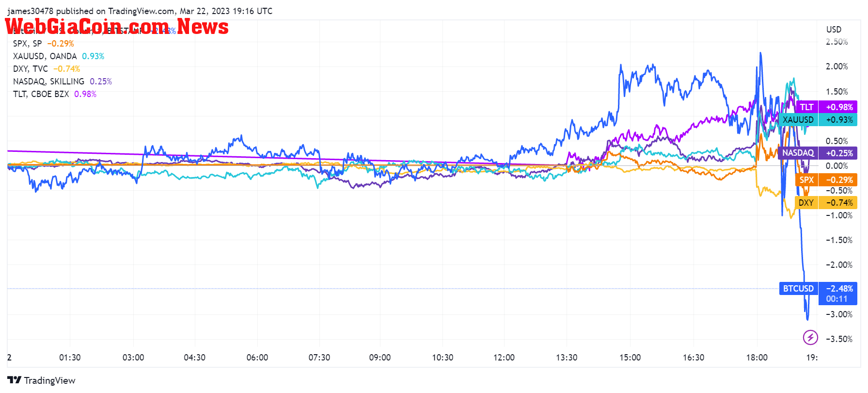
Task: Click the DXY, TVC legend entry
Action: click(47, 69)
